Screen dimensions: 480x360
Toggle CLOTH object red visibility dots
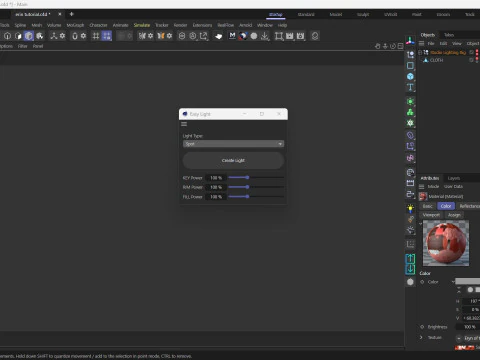pos(477,60)
